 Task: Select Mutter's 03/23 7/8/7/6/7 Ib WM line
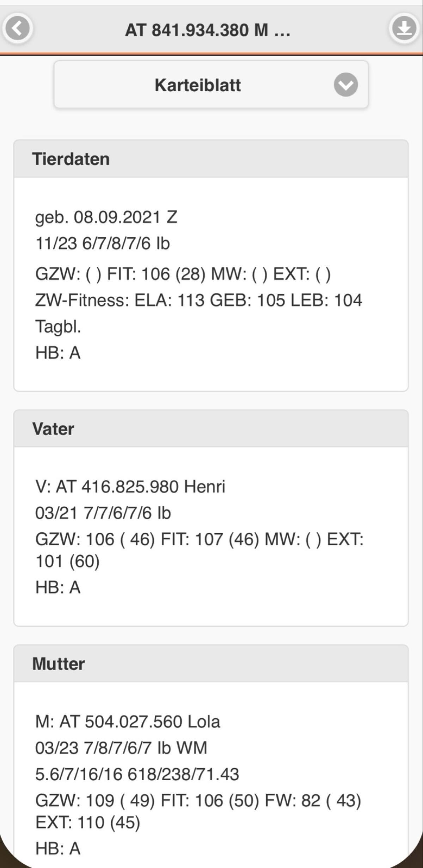tap(121, 748)
